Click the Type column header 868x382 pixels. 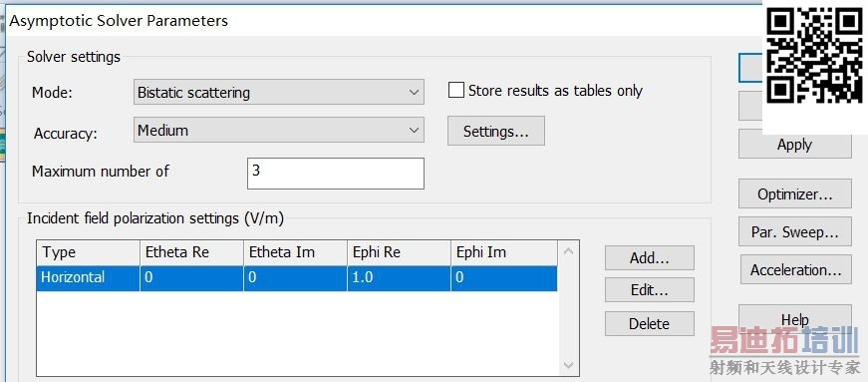point(88,252)
